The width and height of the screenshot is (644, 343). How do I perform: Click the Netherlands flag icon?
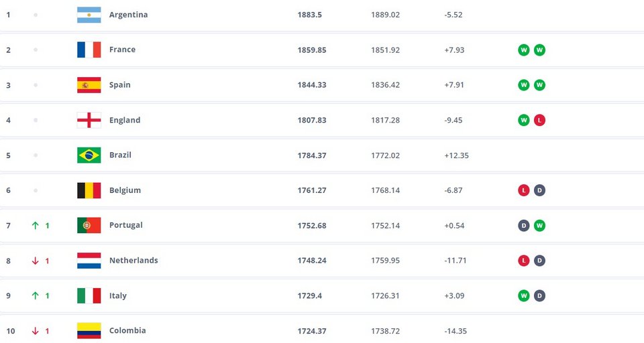89,261
